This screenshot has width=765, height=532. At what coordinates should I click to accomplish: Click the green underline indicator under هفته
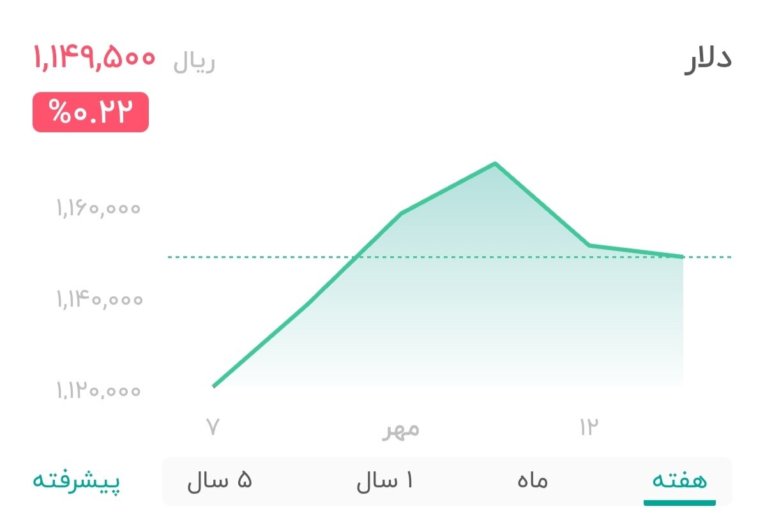click(x=679, y=503)
